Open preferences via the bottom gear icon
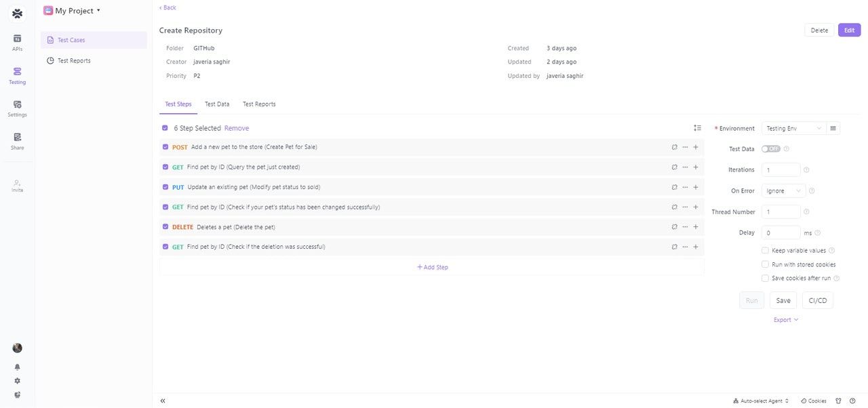Viewport: 868px width, 408px height. coord(17,381)
